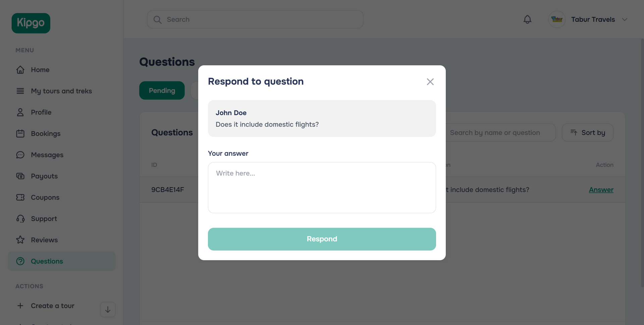Click the Kipgo logo icon

pos(31,23)
